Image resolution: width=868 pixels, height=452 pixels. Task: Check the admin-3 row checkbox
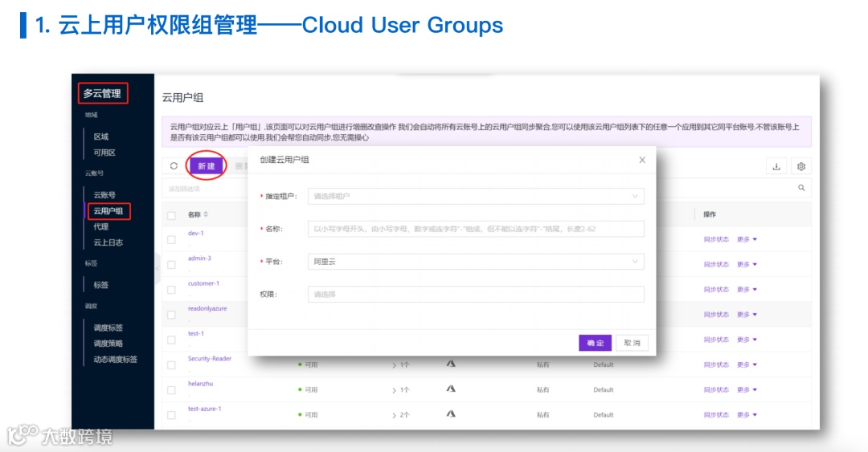tap(172, 264)
